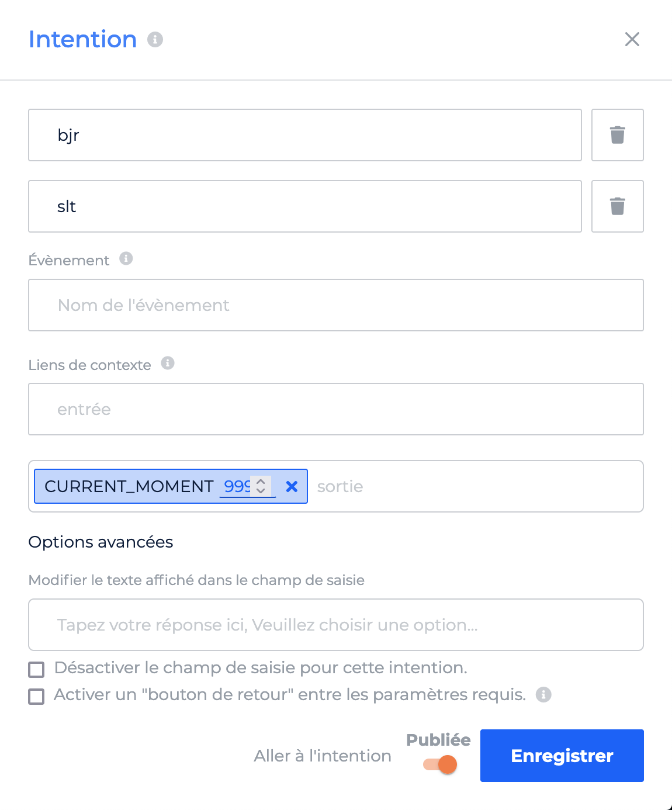Viewport: 672px width, 810px height.
Task: Click the info icon next to Intention title
Action: [155, 39]
